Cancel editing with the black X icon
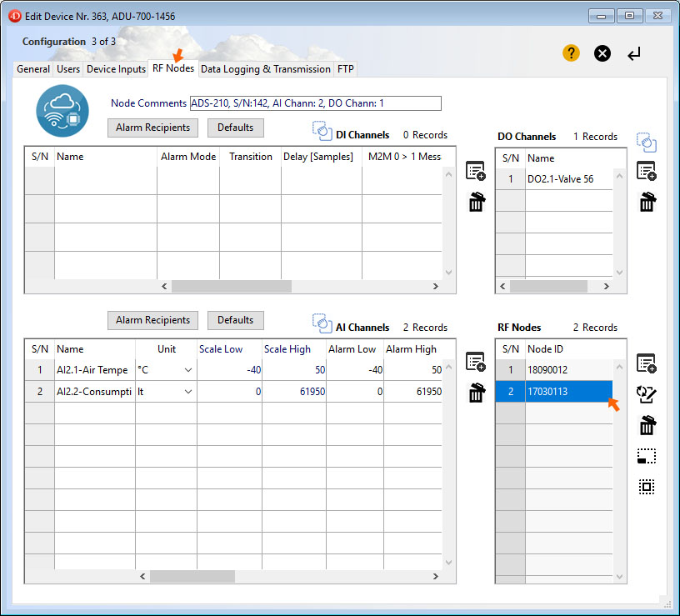680x616 pixels. pyautogui.click(x=602, y=54)
